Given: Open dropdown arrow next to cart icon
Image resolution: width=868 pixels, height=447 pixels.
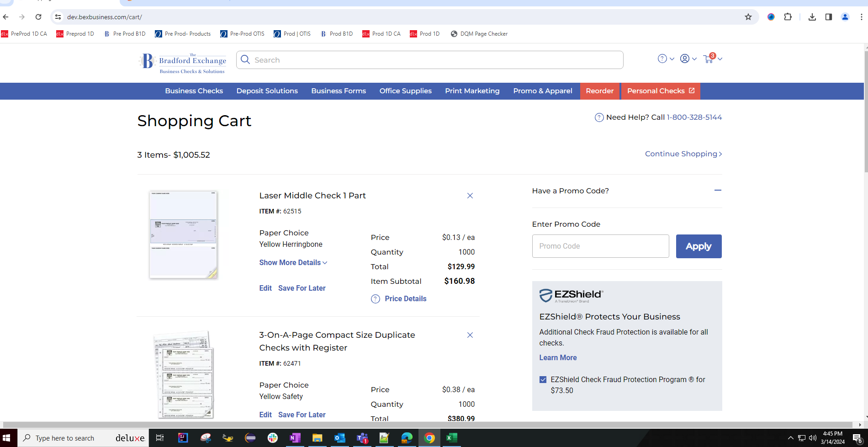Looking at the screenshot, I should (x=720, y=59).
